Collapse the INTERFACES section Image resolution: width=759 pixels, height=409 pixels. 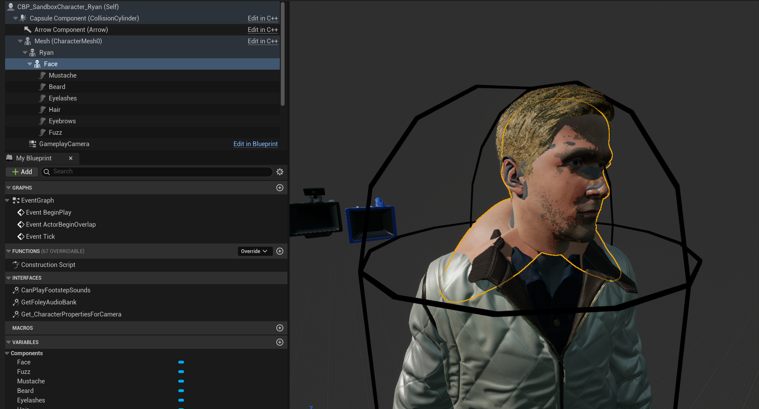8,278
